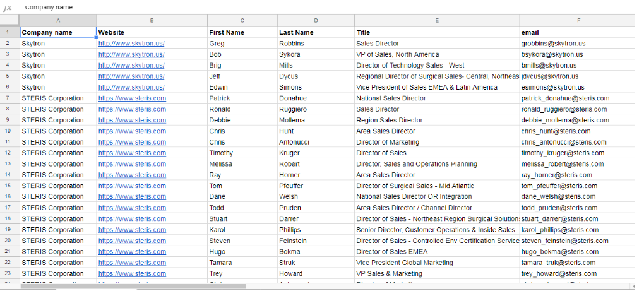Select 'VP Sales & Marketing' cell
The height and width of the screenshot is (291, 644).
coord(437,273)
